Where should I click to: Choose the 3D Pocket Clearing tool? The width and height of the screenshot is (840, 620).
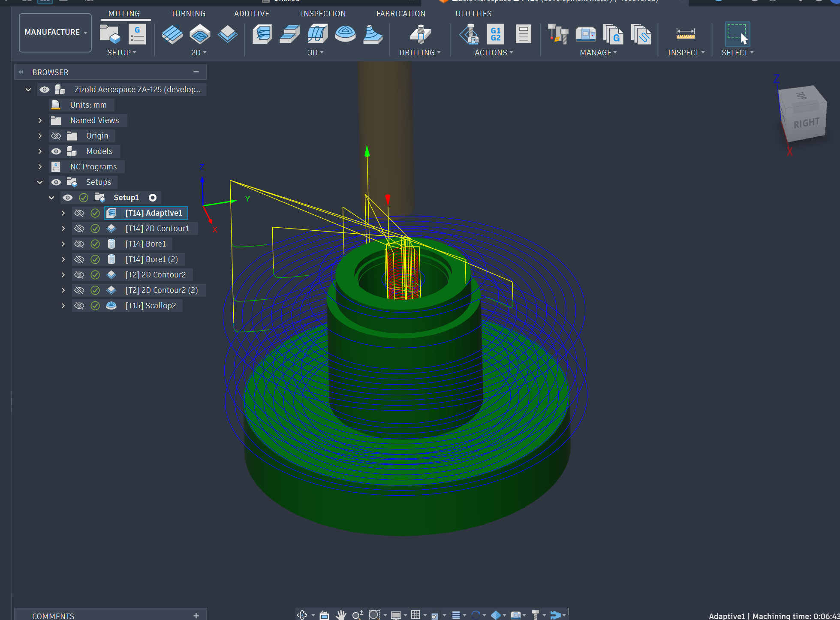290,34
